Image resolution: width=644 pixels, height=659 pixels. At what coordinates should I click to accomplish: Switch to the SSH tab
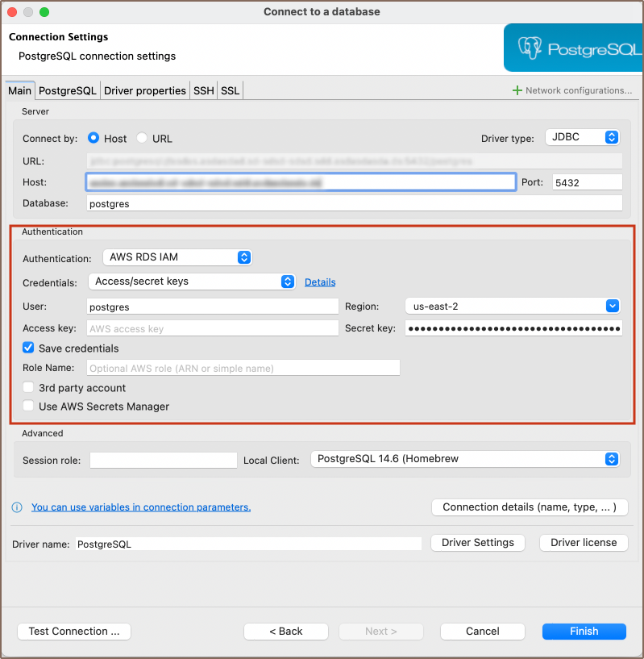(x=203, y=90)
